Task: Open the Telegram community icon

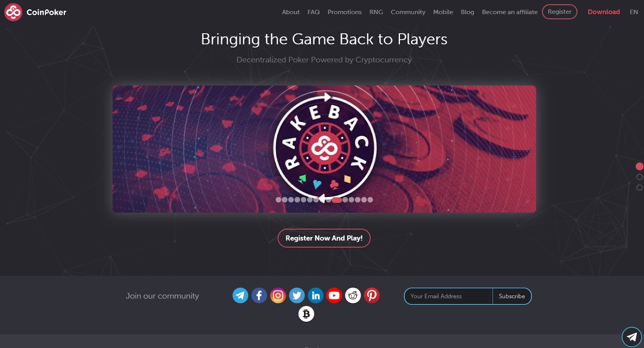Action: click(x=240, y=296)
